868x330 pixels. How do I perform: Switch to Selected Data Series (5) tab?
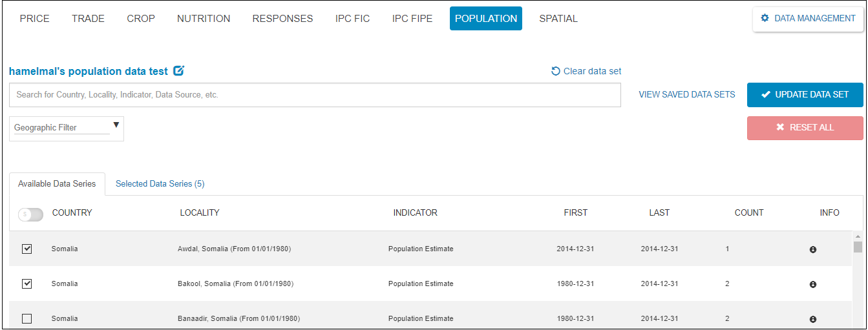(x=160, y=184)
